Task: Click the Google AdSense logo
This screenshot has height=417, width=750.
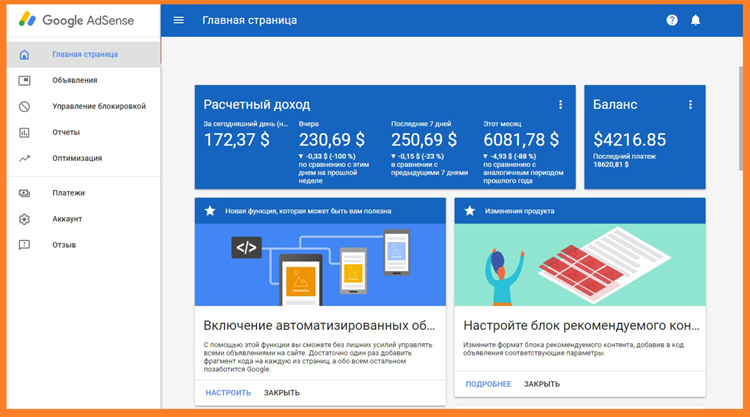Action: (x=76, y=20)
